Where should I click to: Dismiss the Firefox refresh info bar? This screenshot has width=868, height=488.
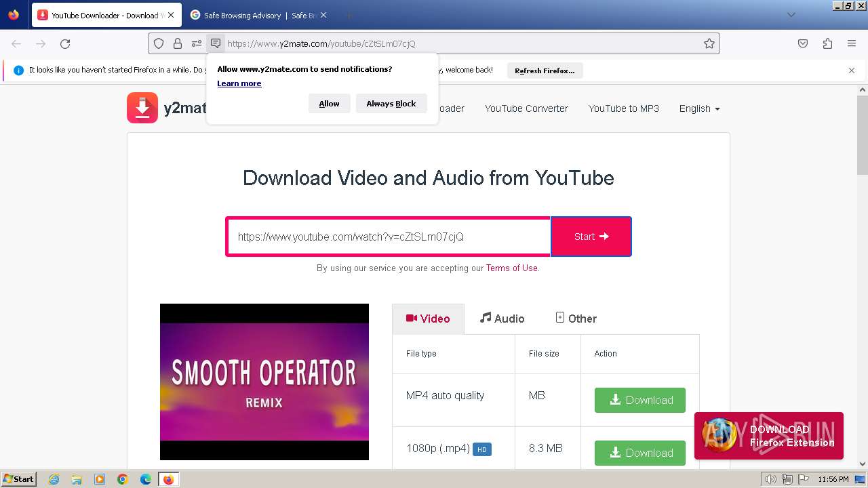click(x=852, y=70)
